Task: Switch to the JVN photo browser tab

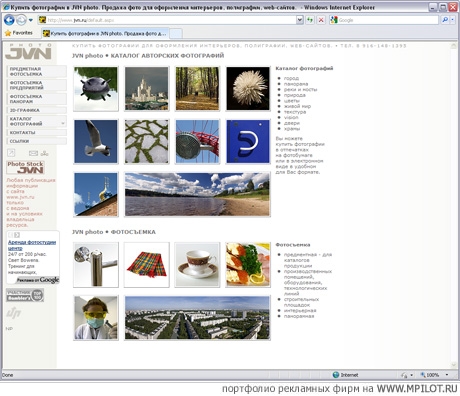Action: pyautogui.click(x=106, y=33)
